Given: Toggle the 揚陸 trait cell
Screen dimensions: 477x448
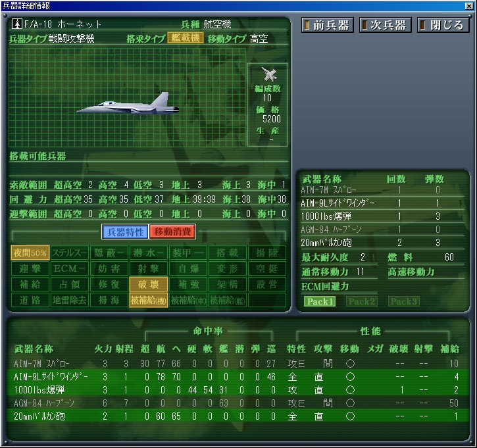Looking at the screenshot, I should [x=267, y=253].
